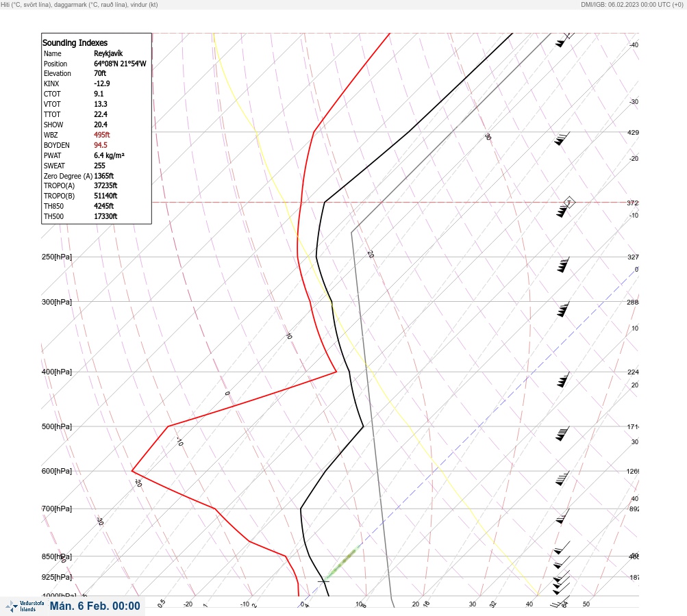Click the KINX value '-12.9'

click(x=101, y=84)
